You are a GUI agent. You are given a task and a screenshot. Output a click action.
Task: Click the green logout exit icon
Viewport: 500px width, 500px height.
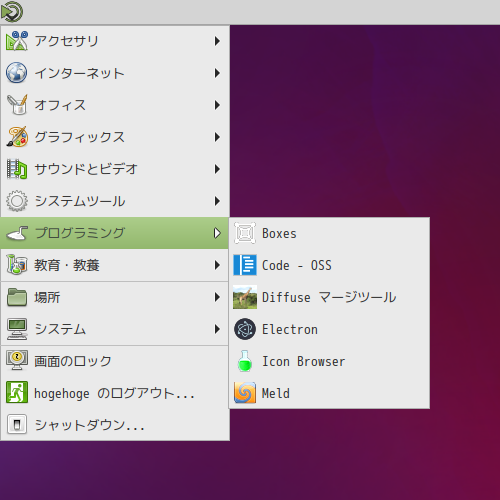point(17,392)
